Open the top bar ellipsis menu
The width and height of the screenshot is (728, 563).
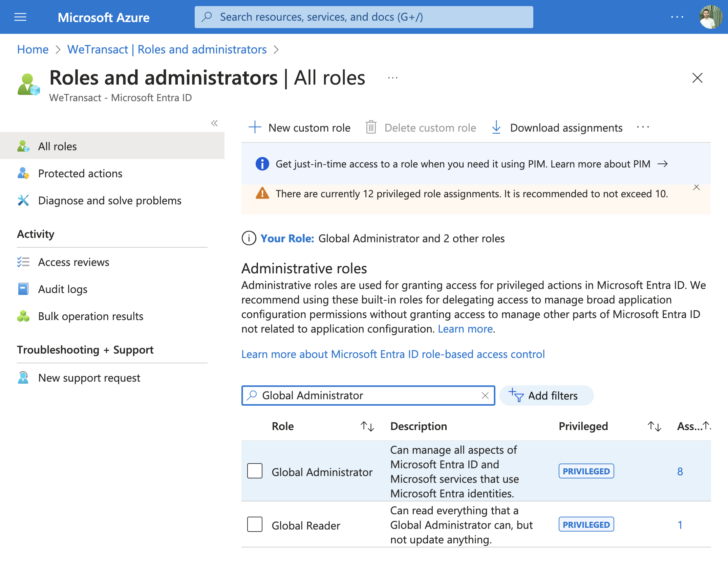pyautogui.click(x=677, y=17)
